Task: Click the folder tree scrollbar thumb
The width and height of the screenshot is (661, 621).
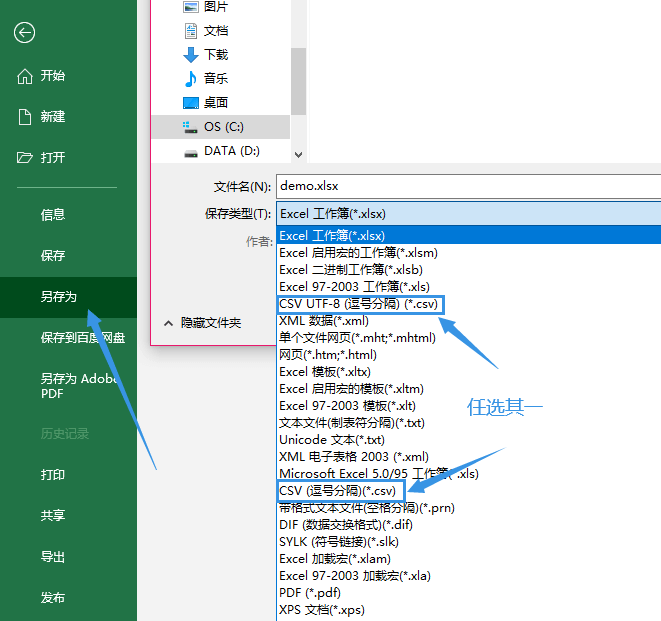Action: tap(298, 81)
